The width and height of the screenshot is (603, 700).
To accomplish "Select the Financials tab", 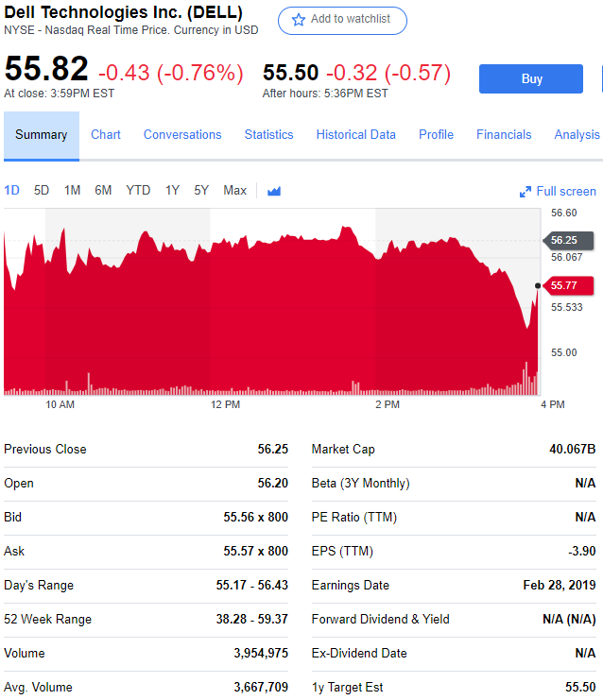I will (504, 135).
